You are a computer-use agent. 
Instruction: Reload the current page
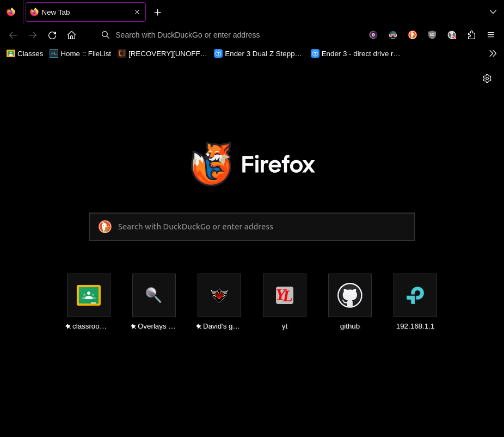click(52, 35)
